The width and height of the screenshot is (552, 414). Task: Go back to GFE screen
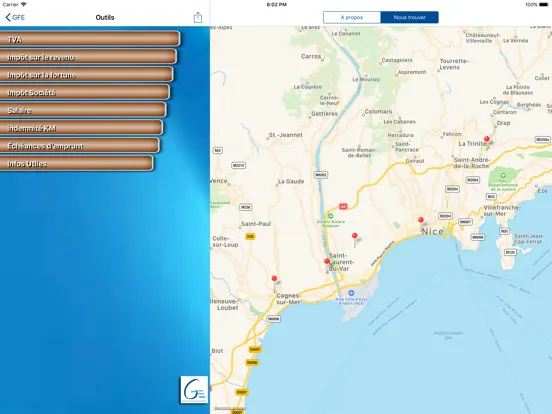15,17
